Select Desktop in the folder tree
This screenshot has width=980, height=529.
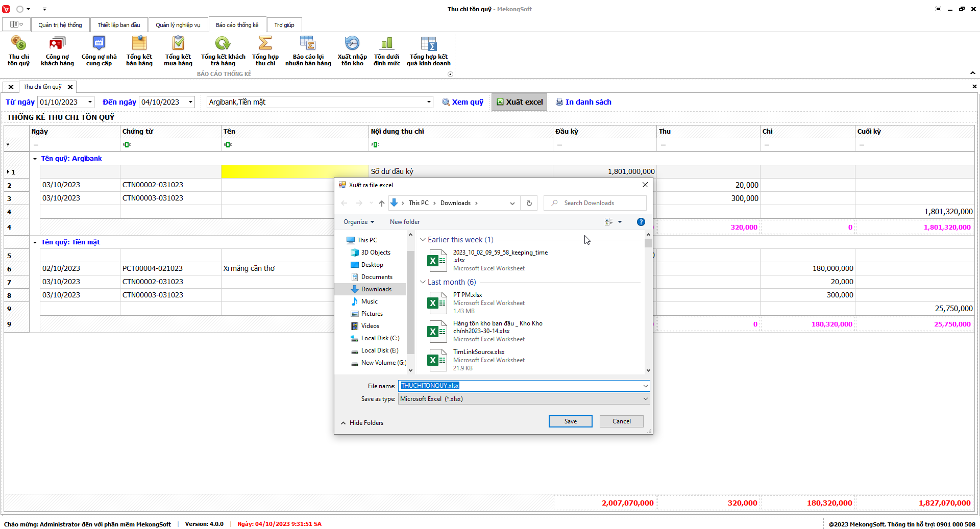click(x=372, y=265)
